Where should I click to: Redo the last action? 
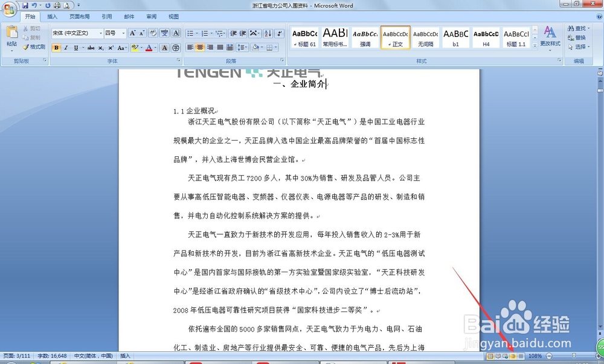coord(48,5)
